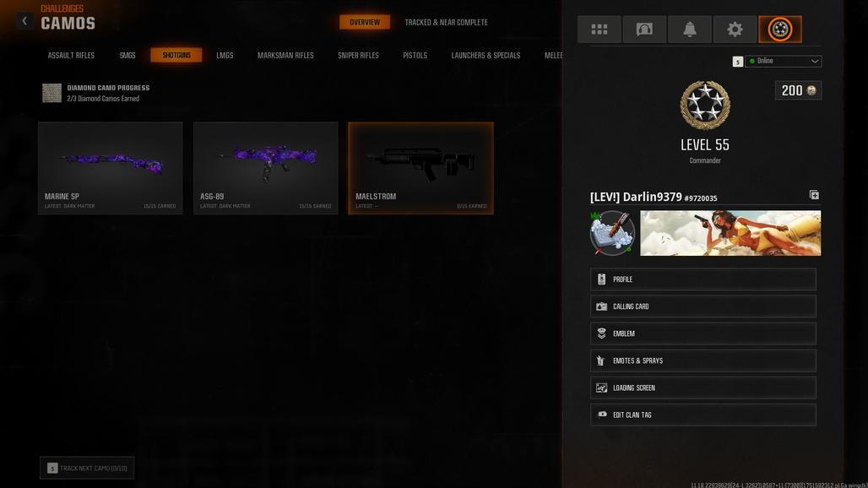The height and width of the screenshot is (488, 868).
Task: Click the Emotes & Sprays row icon
Action: click(600, 361)
